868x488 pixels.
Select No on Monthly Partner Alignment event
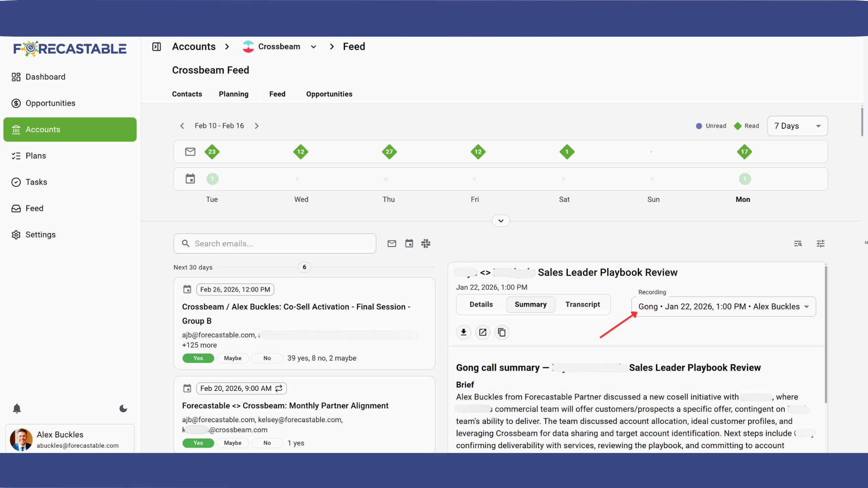tap(267, 443)
